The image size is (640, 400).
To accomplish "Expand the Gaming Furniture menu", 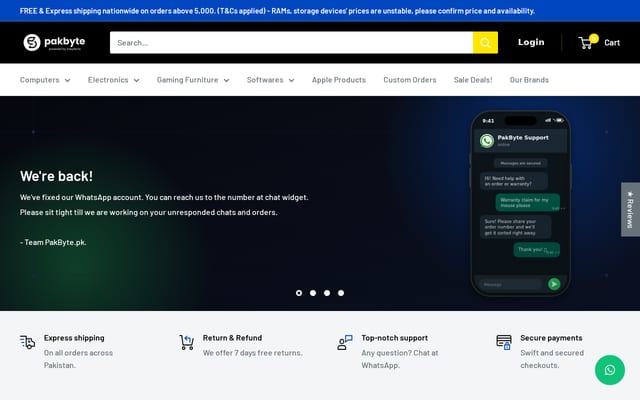I will [193, 80].
